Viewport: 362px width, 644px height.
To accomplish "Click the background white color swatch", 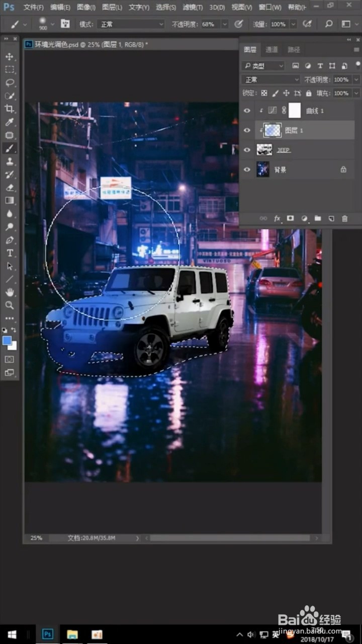I will pos(14,347).
